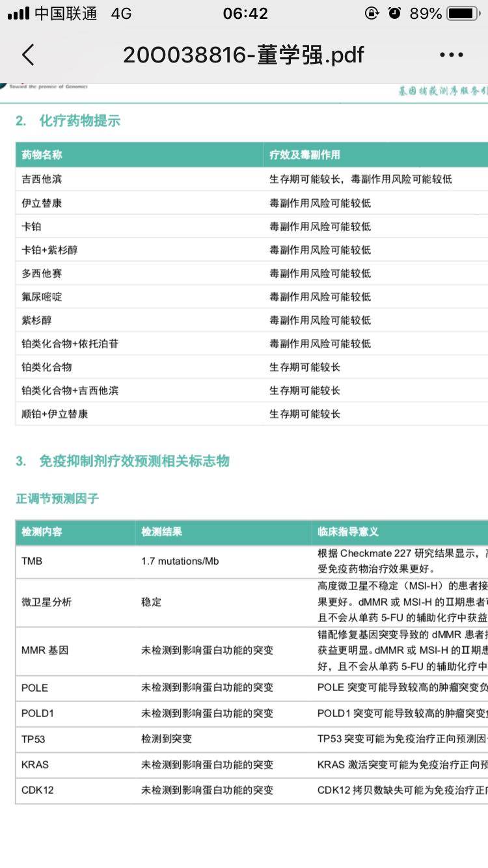Tap the battery icon in status bar
This screenshot has height=868, width=488.
(463, 14)
